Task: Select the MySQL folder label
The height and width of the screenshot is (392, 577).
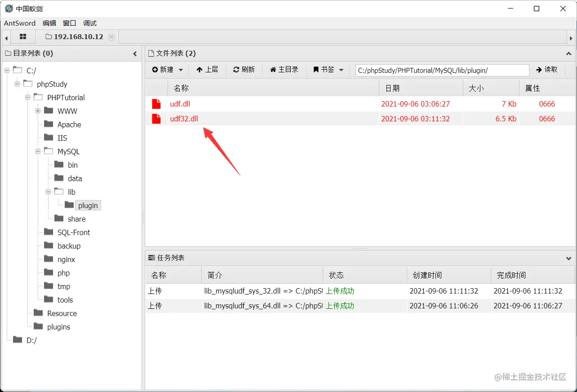Action: (69, 151)
